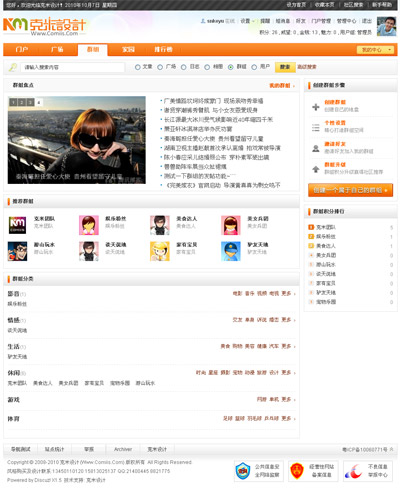Select the 用户 search radio button

point(254,67)
